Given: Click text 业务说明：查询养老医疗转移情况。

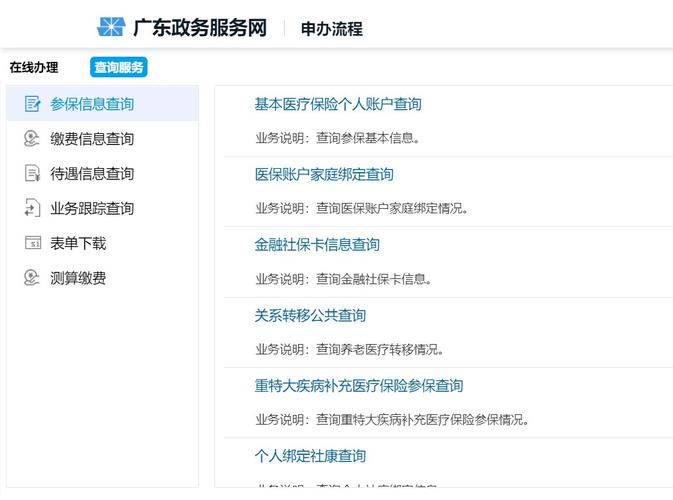Looking at the screenshot, I should coord(349,349).
